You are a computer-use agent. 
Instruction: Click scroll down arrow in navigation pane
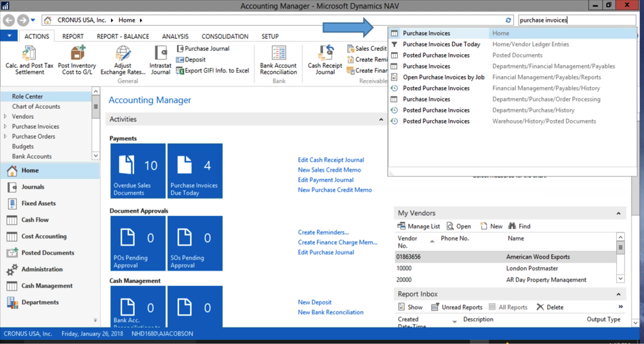point(96,156)
